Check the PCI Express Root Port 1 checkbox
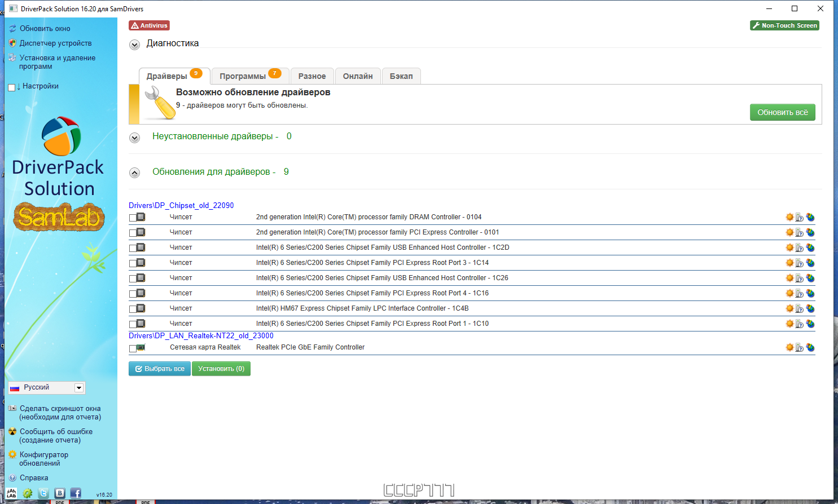Viewport: 838px width, 504px height. click(133, 324)
